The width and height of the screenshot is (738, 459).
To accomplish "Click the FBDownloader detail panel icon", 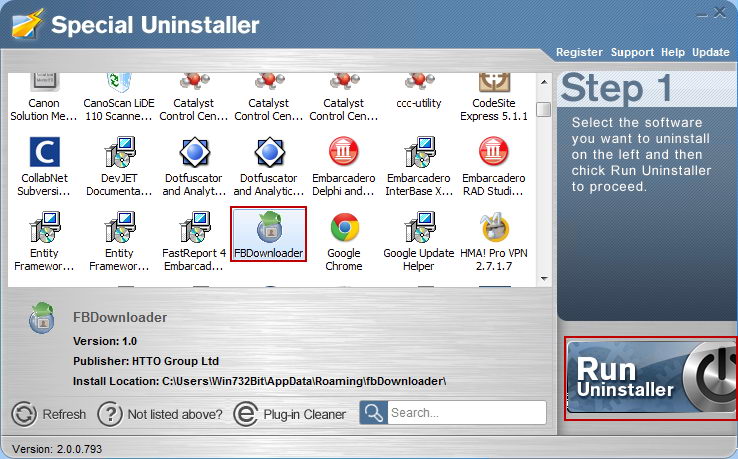I will point(41,317).
